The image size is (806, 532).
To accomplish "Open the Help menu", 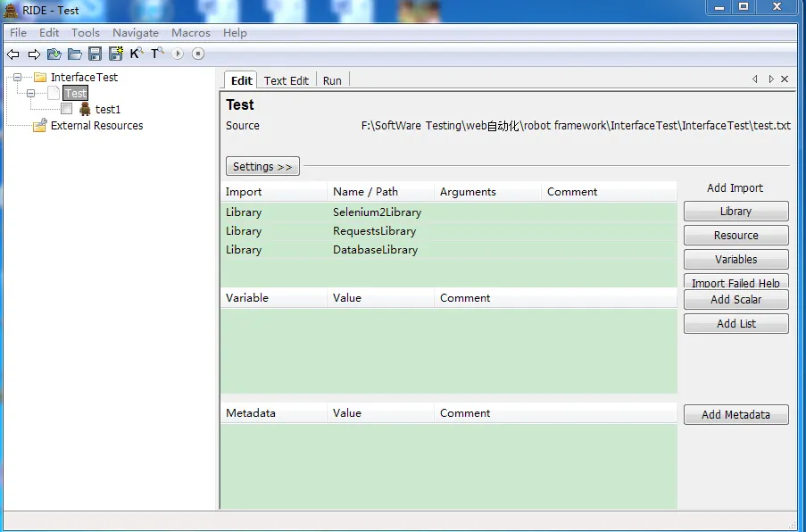I will tap(235, 33).
